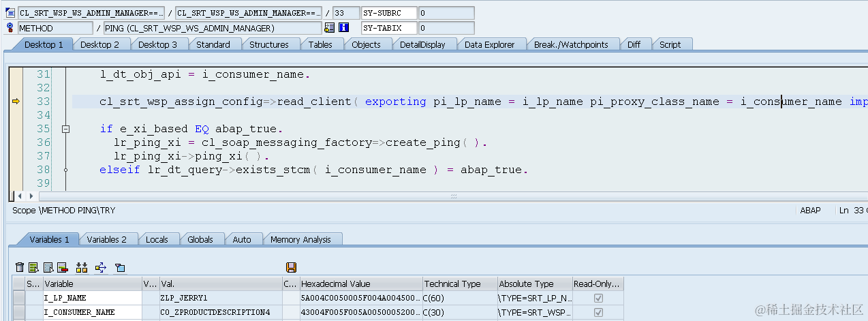Click the red floppy-disk save icon
Image resolution: width=868 pixels, height=321 pixels.
292,267
